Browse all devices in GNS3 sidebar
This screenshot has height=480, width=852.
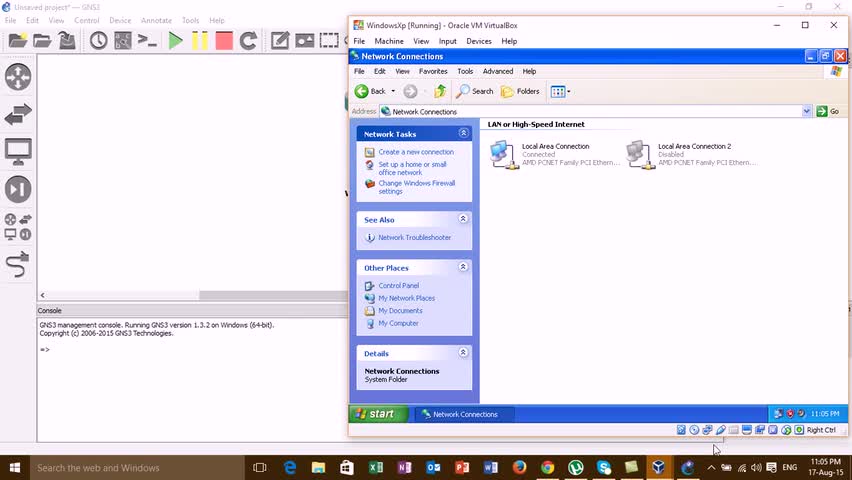pos(18,227)
